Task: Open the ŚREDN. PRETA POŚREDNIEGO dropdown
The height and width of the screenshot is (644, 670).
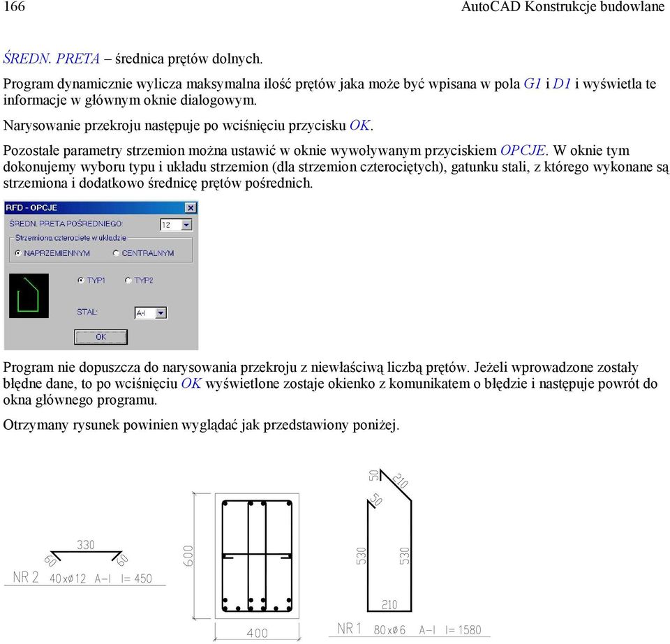Action: [187, 225]
